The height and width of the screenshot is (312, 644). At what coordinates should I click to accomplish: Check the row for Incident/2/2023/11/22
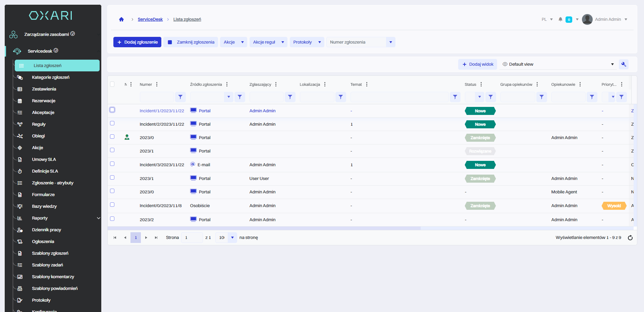[112, 123]
